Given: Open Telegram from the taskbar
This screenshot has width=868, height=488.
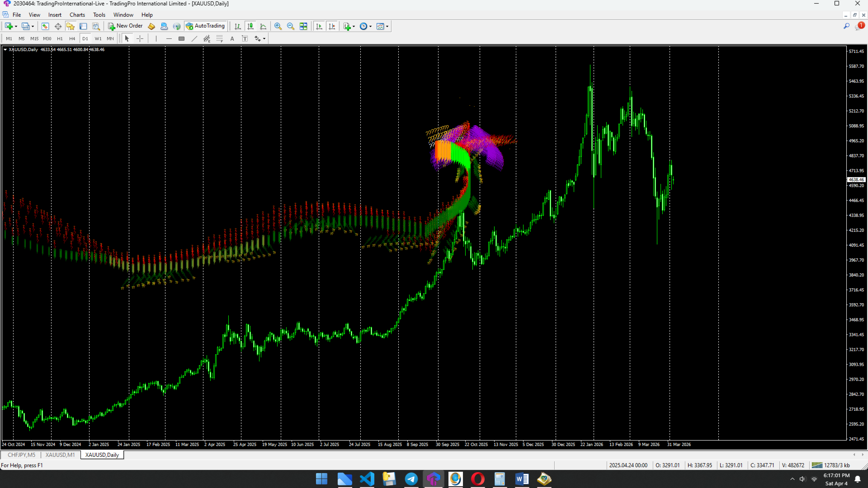Looking at the screenshot, I should click(x=411, y=479).
